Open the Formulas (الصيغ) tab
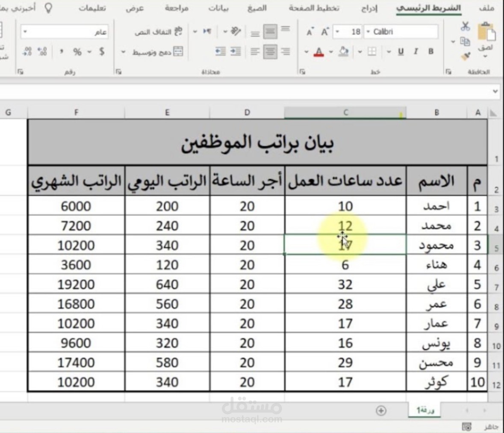This screenshot has height=433, width=504. (257, 8)
